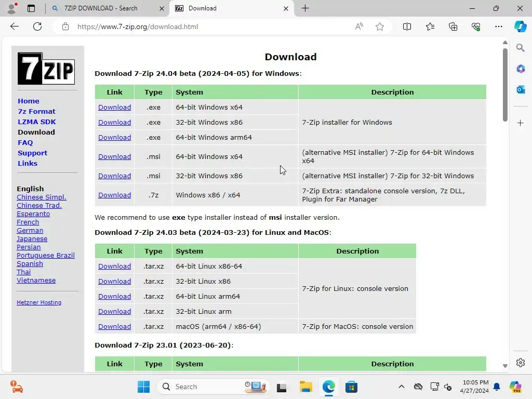Image resolution: width=532 pixels, height=399 pixels.
Task: Download tar.xz for macOS
Action: coord(114,326)
